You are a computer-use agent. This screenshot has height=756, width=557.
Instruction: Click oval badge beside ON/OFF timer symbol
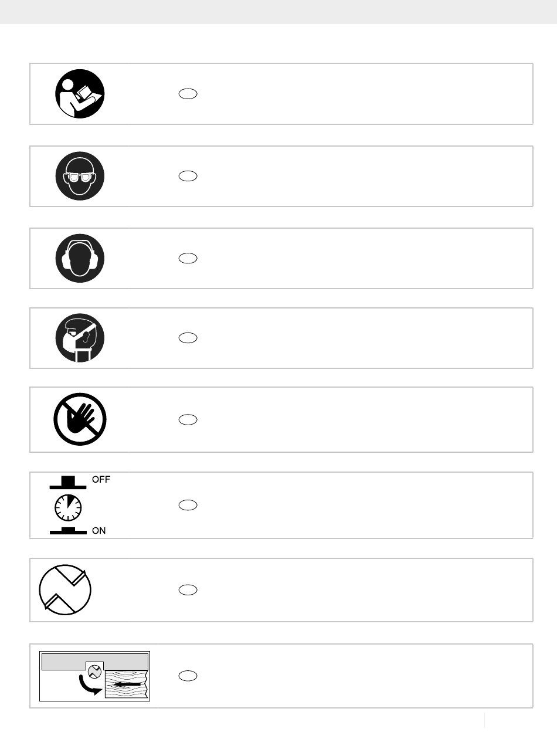click(x=188, y=505)
